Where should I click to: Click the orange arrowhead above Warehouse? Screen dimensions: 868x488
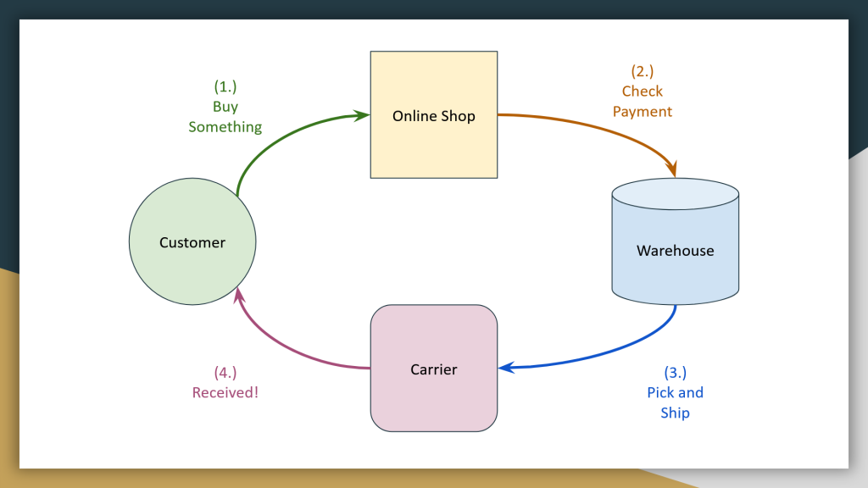pyautogui.click(x=671, y=169)
